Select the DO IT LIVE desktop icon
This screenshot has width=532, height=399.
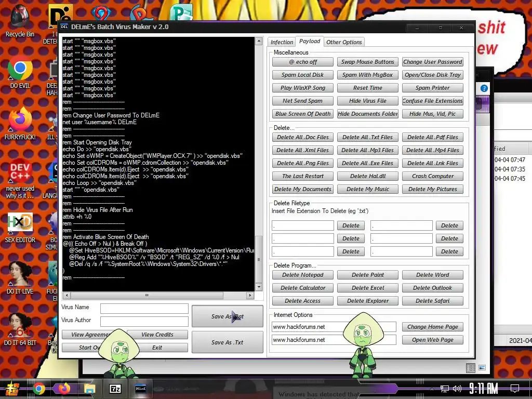20,278
